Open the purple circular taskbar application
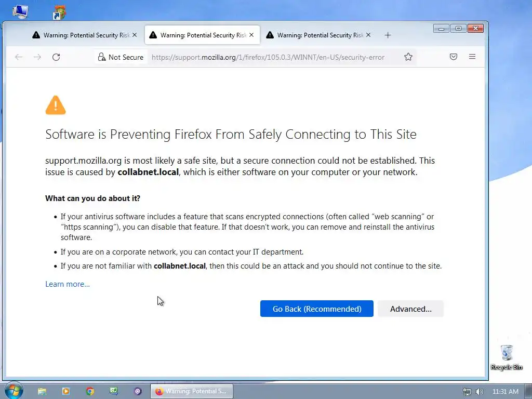Screen dimensions: 532x399 pos(137,391)
